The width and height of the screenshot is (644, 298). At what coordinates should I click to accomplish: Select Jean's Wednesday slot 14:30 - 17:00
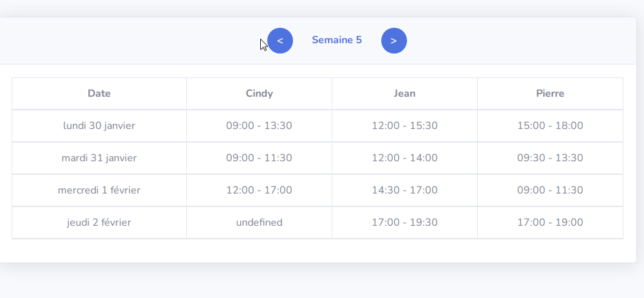click(x=404, y=190)
